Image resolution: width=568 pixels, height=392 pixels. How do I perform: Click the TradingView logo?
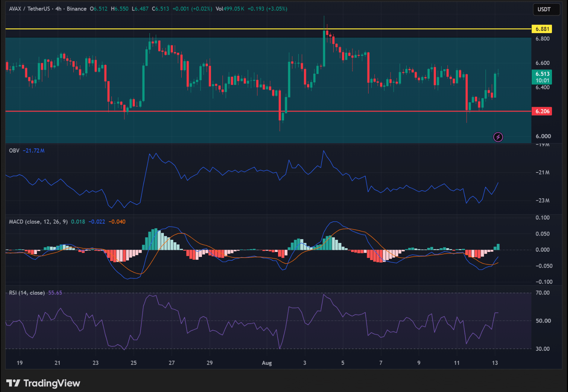click(43, 383)
